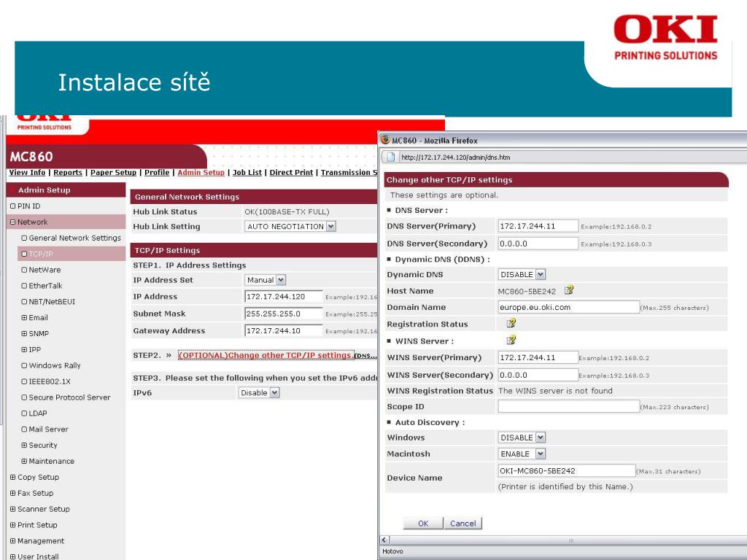The image size is (747, 560).
Task: Select General Network Settings in the sidebar
Action: (x=75, y=238)
